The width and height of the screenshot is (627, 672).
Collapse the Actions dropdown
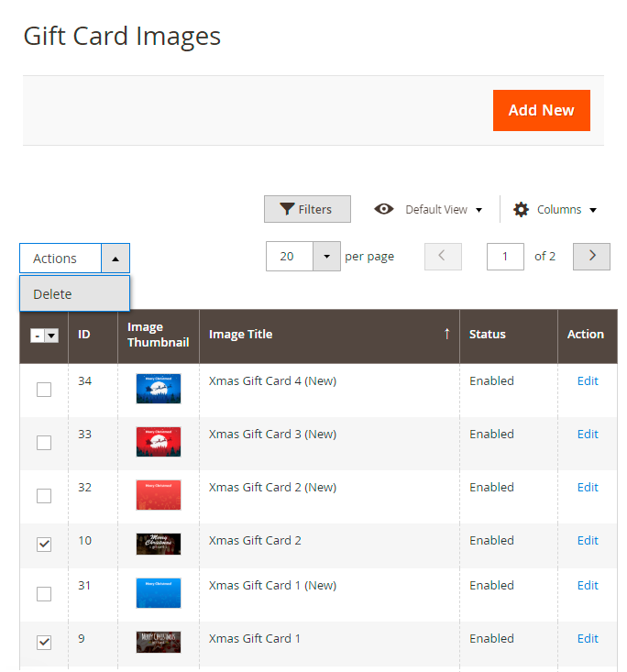pos(115,259)
